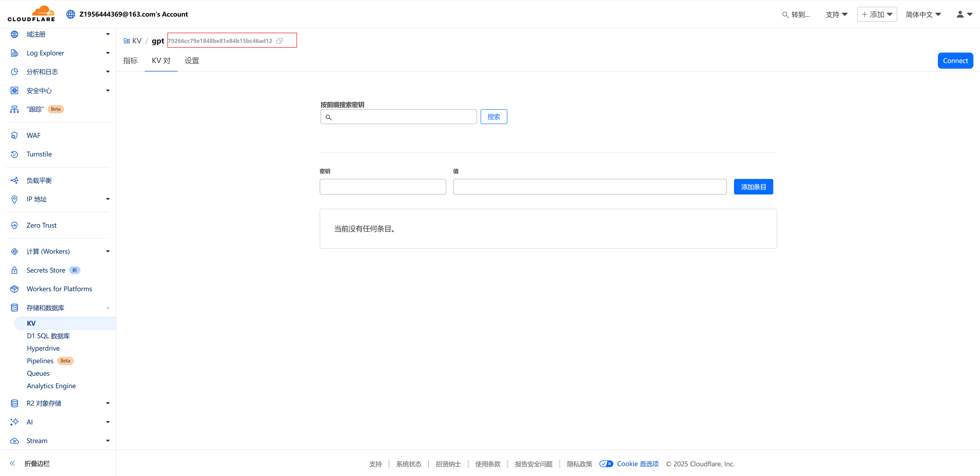980x476 pixels.
Task: Click the 折叠边栏 double-chevron icon
Action: pyautogui.click(x=13, y=463)
